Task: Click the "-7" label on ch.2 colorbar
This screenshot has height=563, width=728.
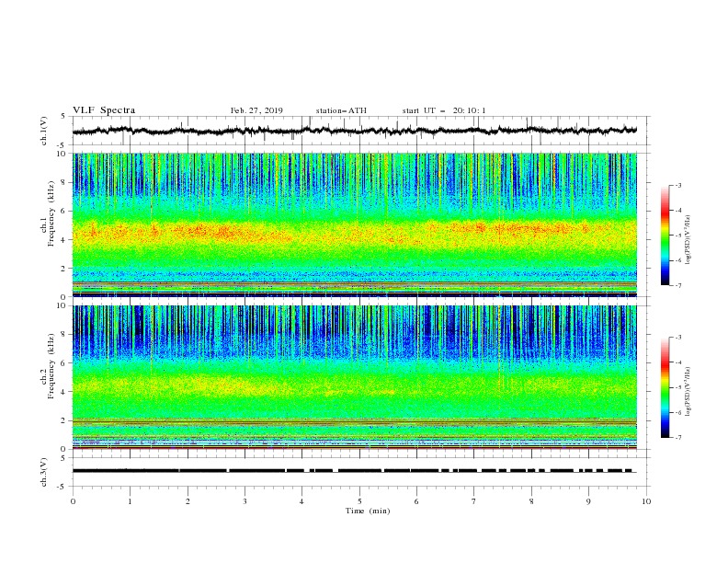Action: [677, 438]
